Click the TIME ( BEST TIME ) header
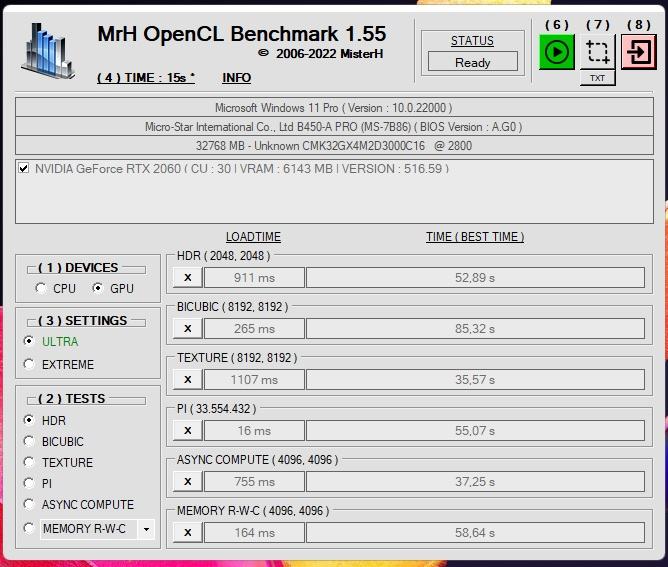Screen dimensions: 668x567 (x=475, y=237)
